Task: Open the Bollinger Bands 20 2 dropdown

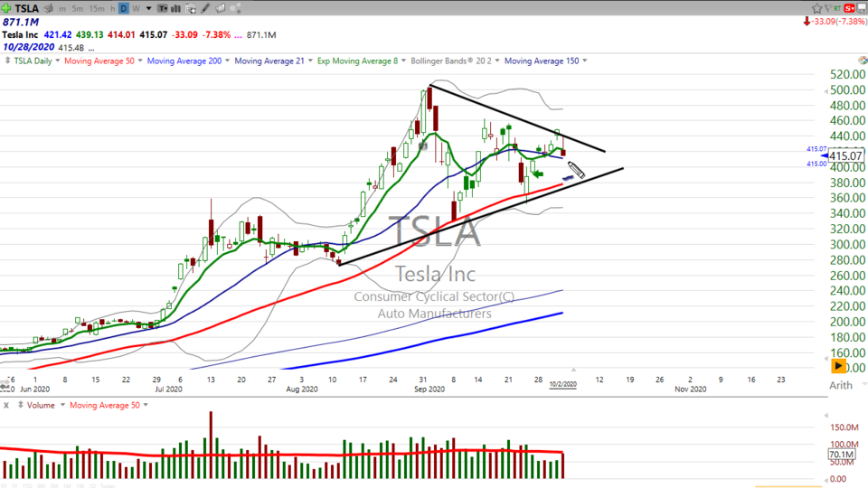Action: tap(497, 61)
